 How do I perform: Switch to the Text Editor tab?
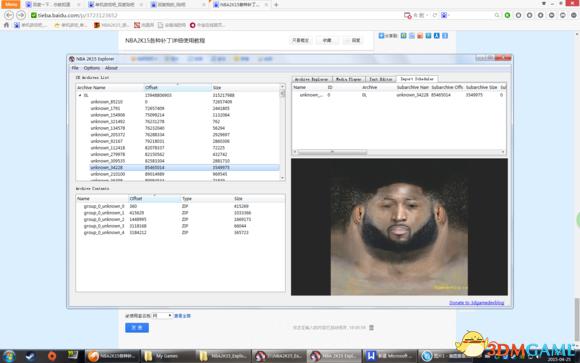pyautogui.click(x=381, y=79)
